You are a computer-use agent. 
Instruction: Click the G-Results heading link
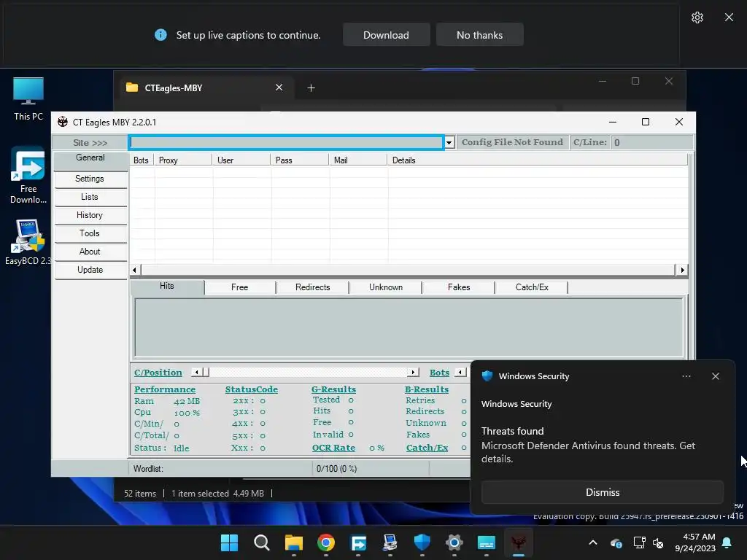(x=333, y=389)
